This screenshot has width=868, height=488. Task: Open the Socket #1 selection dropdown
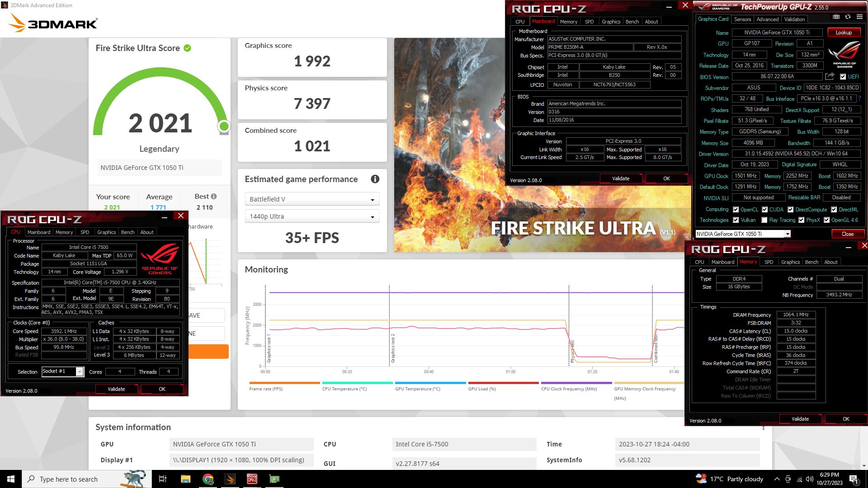tap(63, 371)
